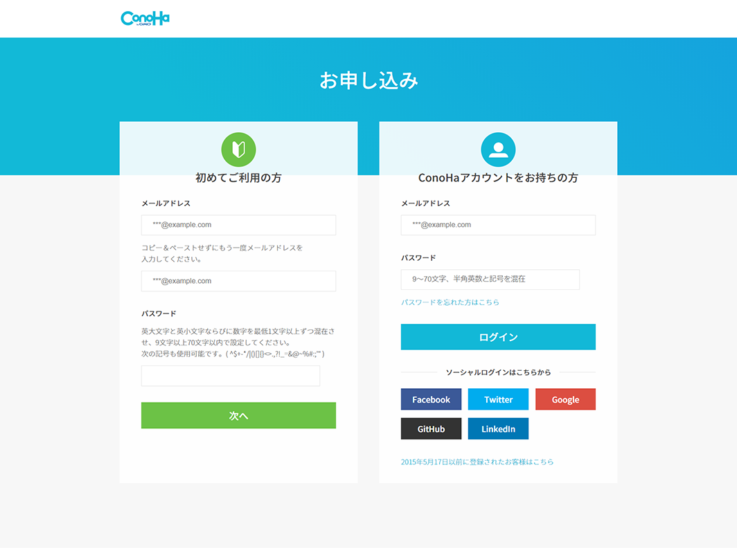Viewport: 737px width, 548px height.
Task: Click the お申し込み page heading
Action: click(x=368, y=80)
